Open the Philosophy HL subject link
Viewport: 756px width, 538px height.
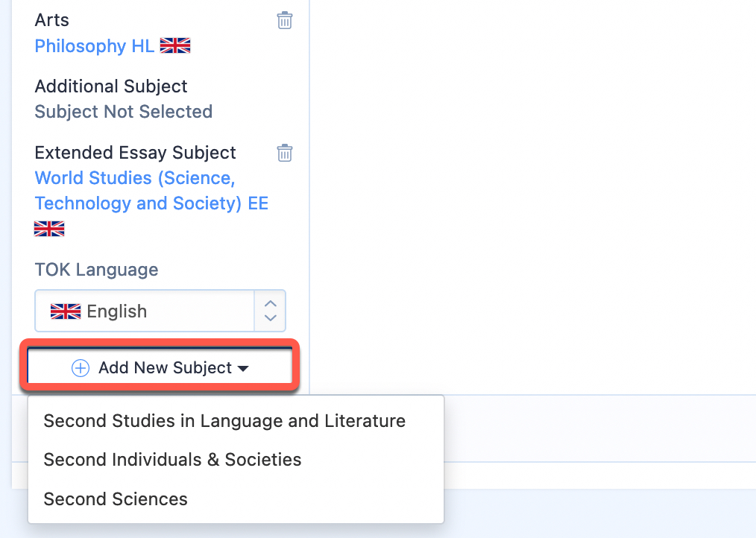[x=95, y=45]
